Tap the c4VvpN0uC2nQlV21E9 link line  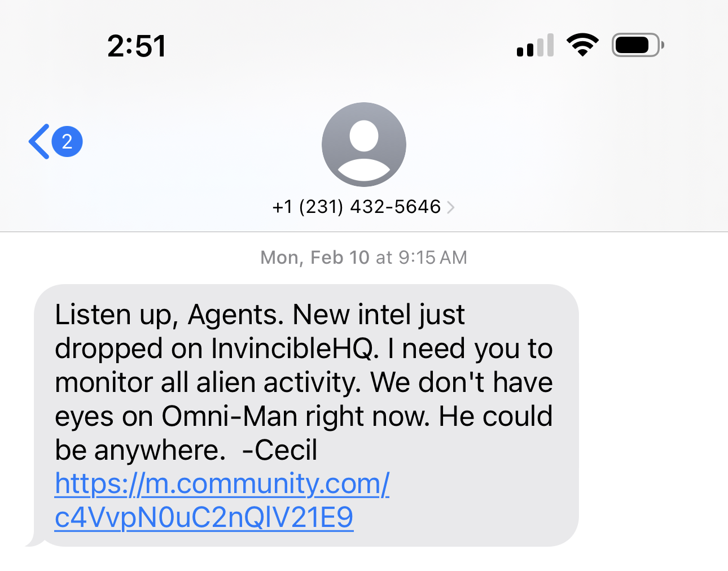pyautogui.click(x=204, y=517)
